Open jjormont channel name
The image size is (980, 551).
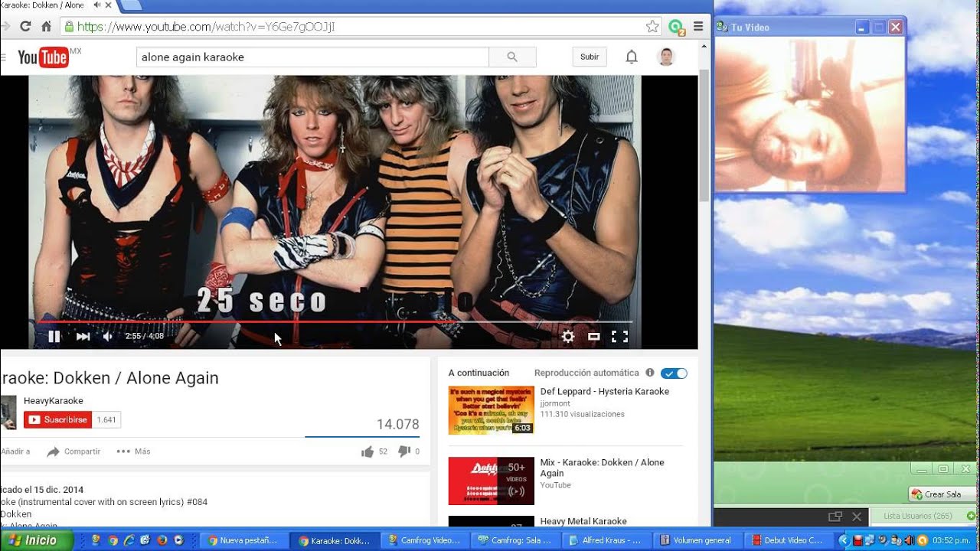(555, 403)
